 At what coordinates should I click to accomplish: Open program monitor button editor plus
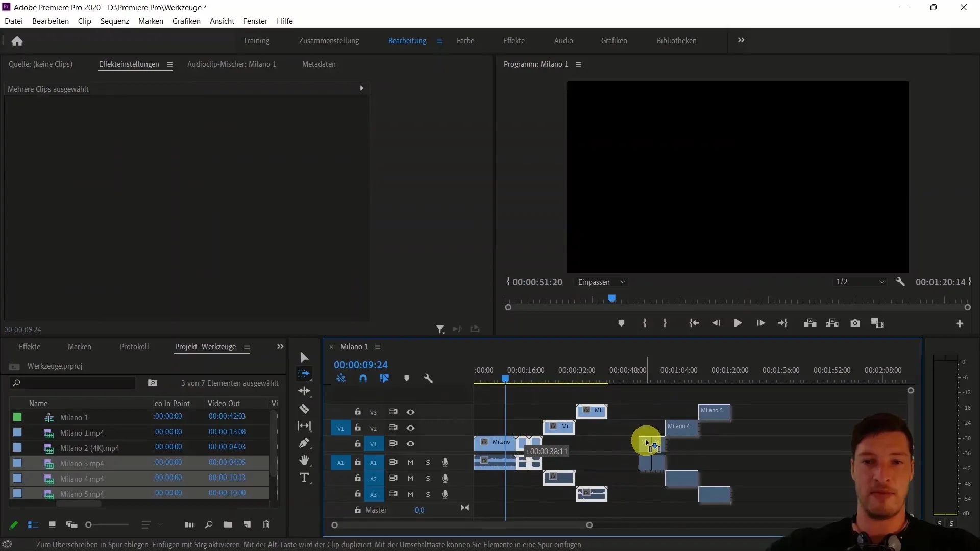pos(960,324)
